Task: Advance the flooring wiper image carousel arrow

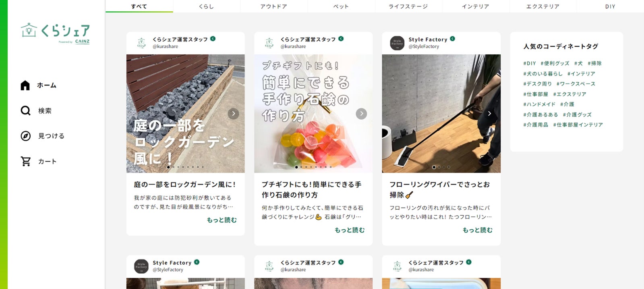Action: pyautogui.click(x=489, y=114)
